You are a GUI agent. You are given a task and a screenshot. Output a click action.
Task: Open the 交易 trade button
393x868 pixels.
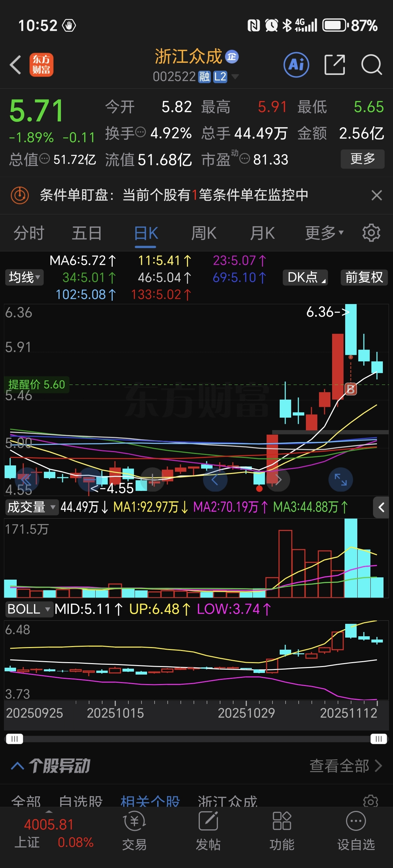point(135,831)
